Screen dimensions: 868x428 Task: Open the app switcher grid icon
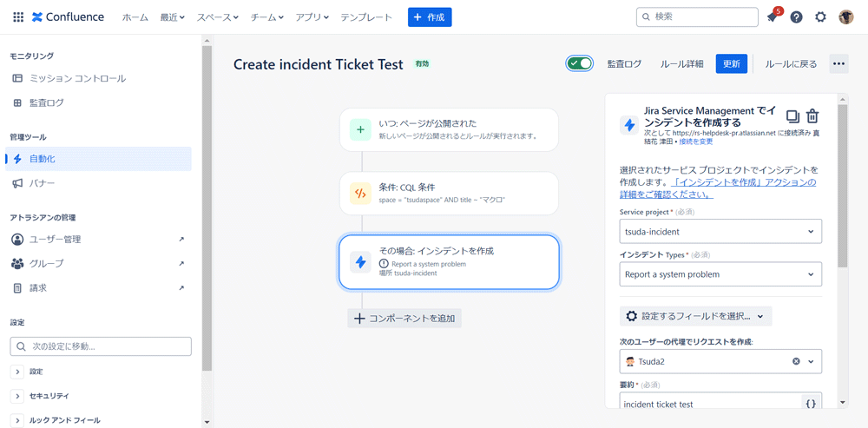coord(18,17)
